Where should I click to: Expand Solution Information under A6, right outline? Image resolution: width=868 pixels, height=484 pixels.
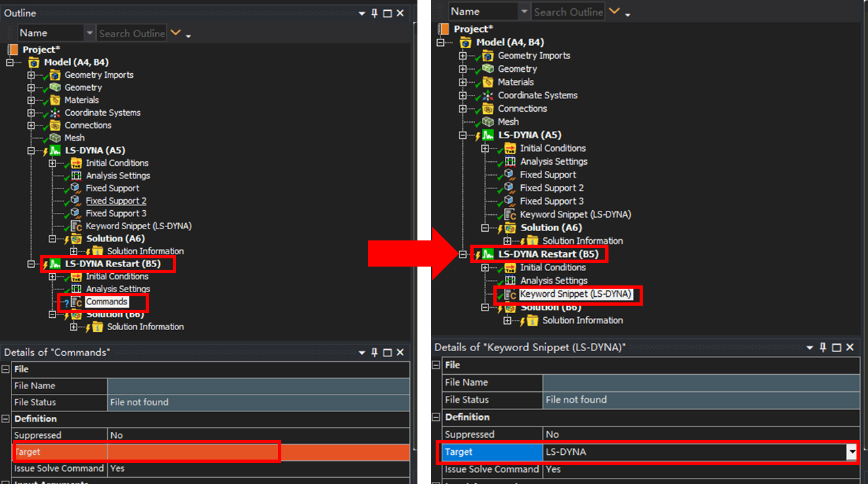point(508,241)
